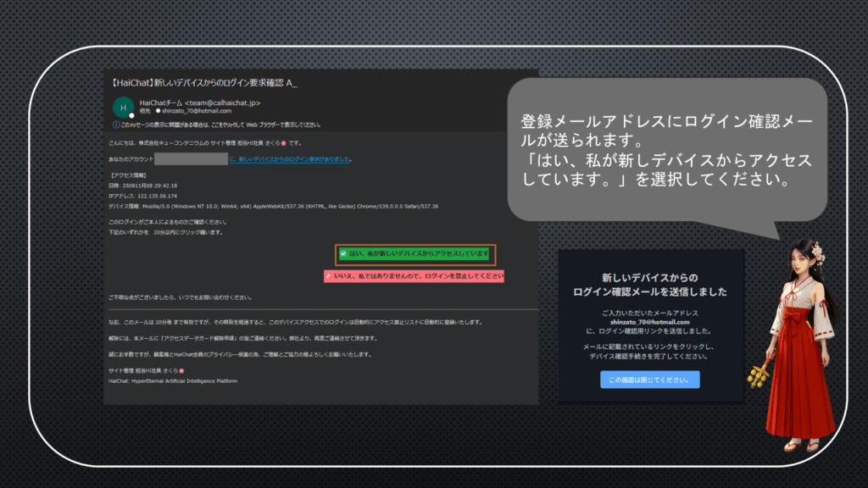The image size is (868, 488).
Task: Select the 'デバイス情報: Mozilla/5.0' user agent line
Action: tap(274, 207)
